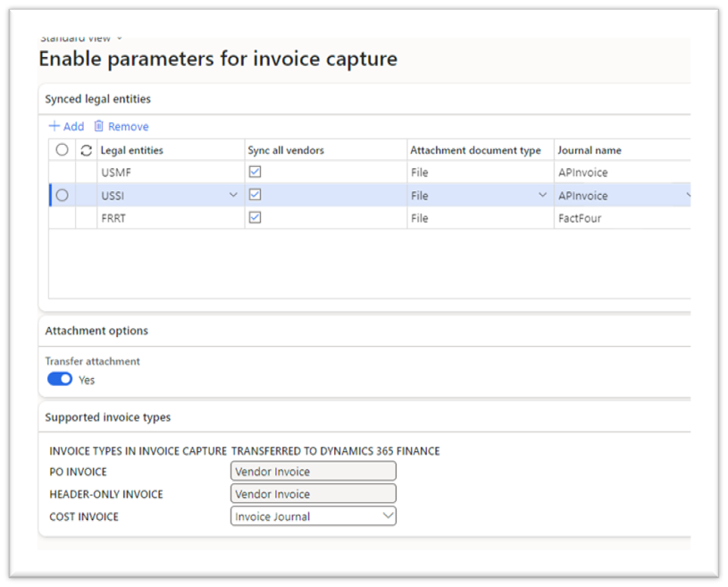Click the Add icon to create a new row
This screenshot has height=587, width=728.
pos(66,126)
